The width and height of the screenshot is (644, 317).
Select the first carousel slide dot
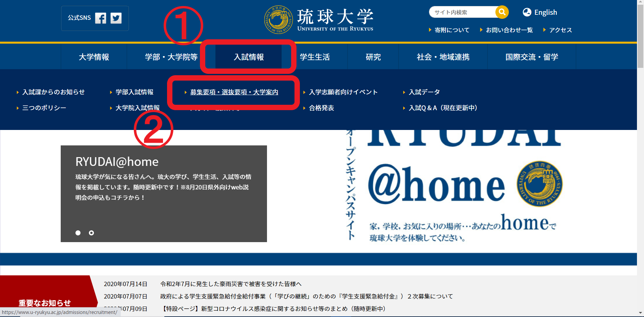[78, 233]
